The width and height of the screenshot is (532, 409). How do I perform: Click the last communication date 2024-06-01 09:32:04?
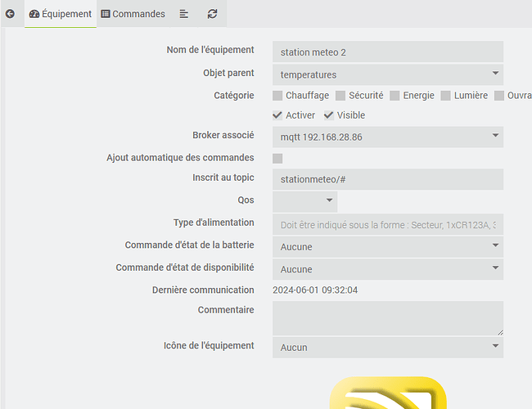click(x=315, y=290)
